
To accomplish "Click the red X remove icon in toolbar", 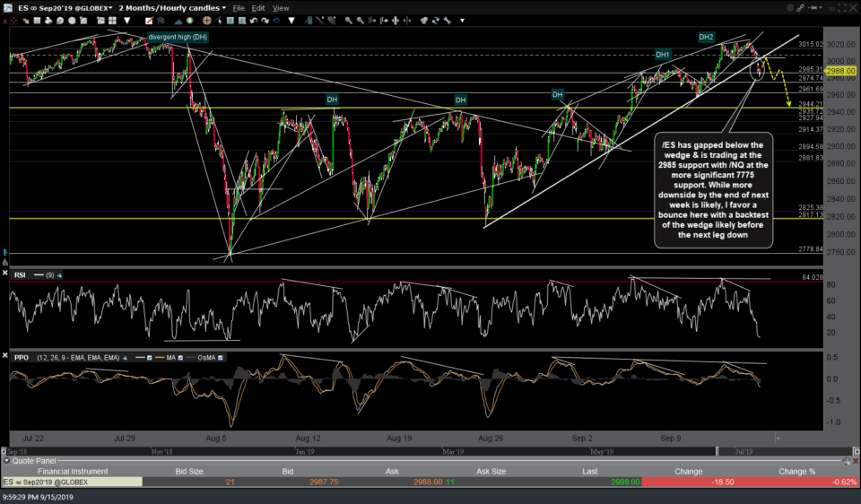I will pyautogui.click(x=4, y=21).
